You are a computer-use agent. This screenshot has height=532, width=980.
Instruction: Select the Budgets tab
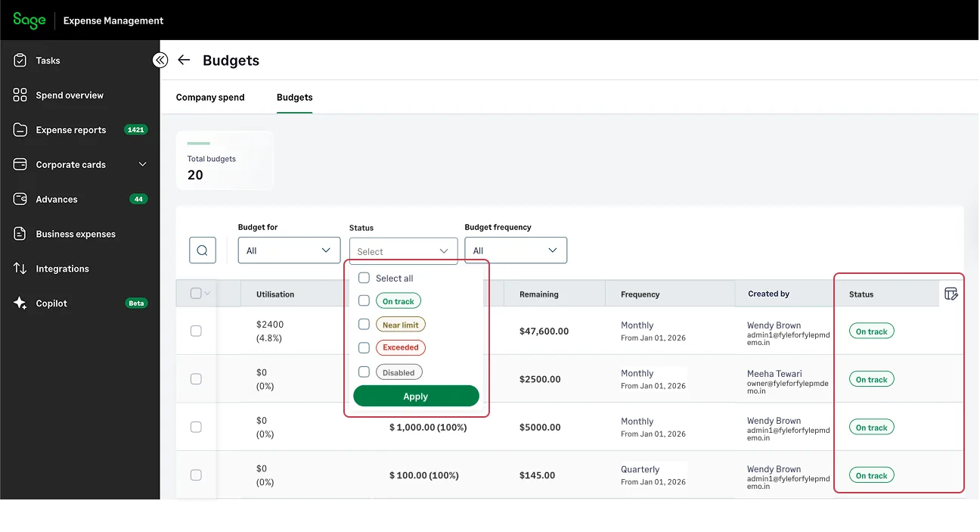coord(294,97)
